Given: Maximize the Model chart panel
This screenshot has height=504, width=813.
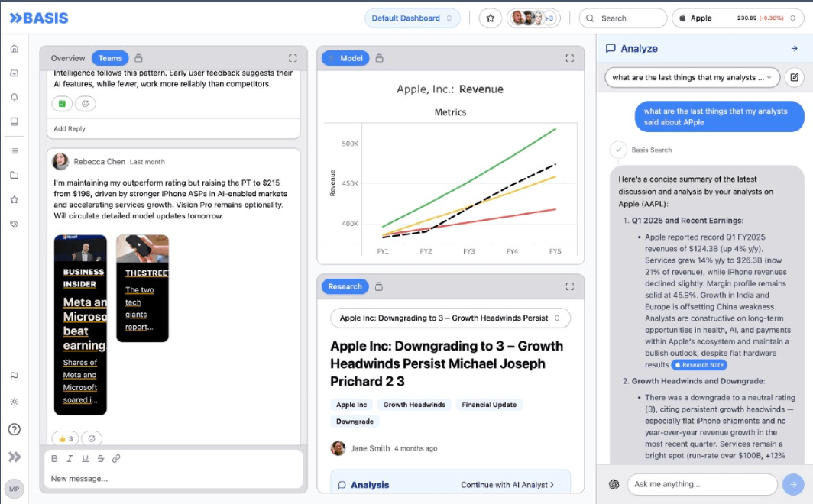Looking at the screenshot, I should coord(570,58).
